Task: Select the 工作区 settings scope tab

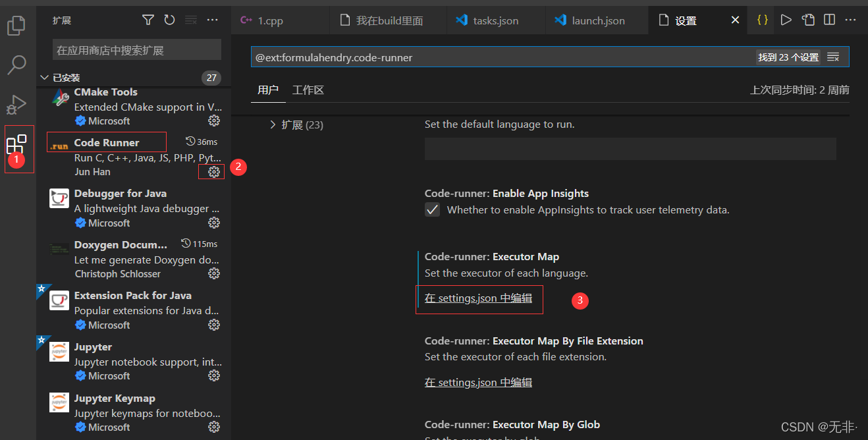Action: (308, 90)
